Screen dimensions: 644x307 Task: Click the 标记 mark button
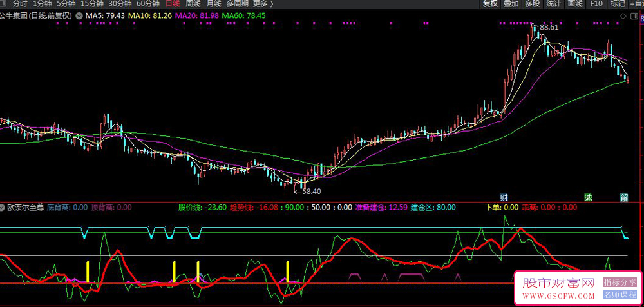point(618,4)
